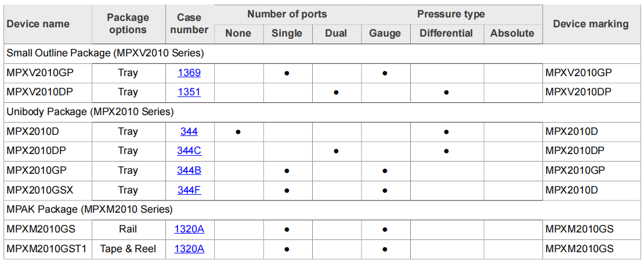Open 1320A link in the MPXM2010GS Rail row
Image resolution: width=644 pixels, height=265 pixels.
tap(189, 229)
